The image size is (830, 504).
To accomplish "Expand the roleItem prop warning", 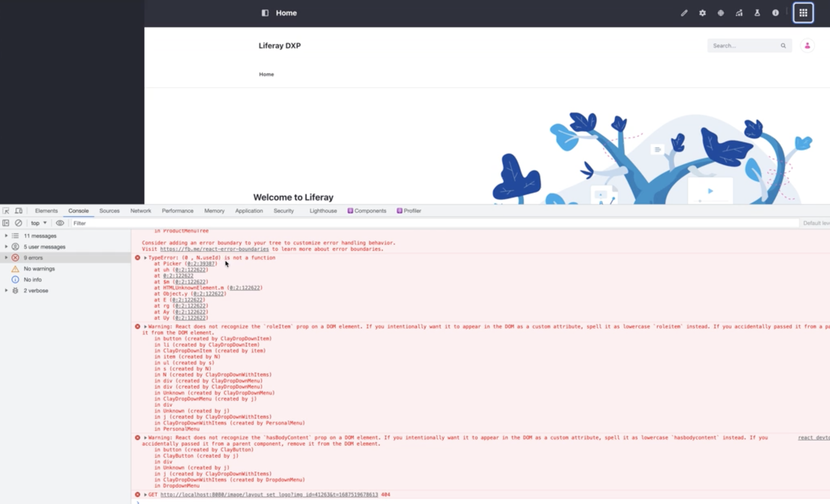I will [x=145, y=326].
